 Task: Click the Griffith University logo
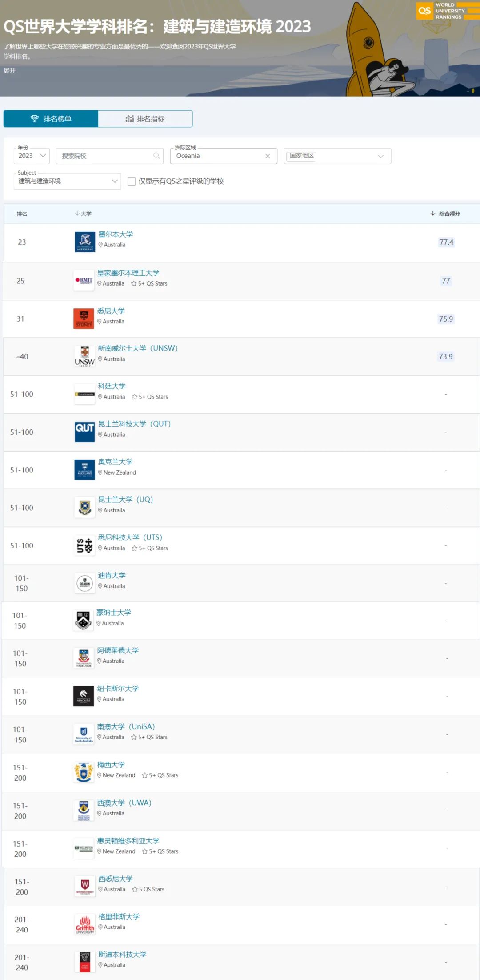(84, 924)
